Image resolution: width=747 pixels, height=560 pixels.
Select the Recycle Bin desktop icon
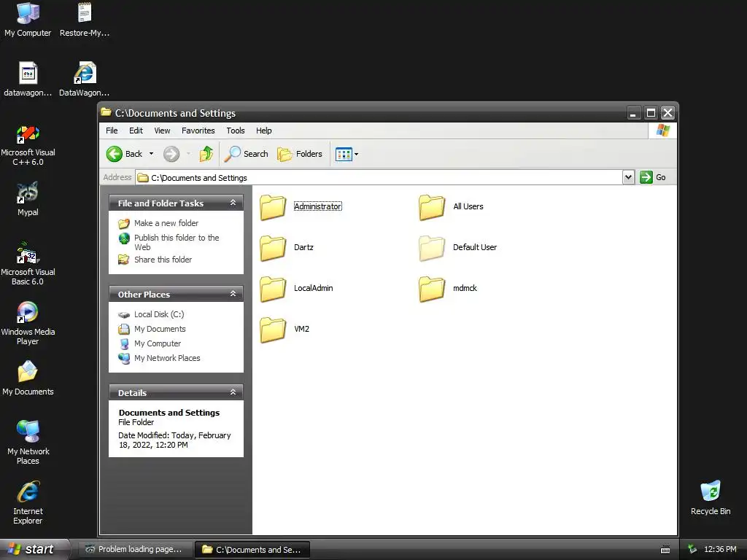pyautogui.click(x=711, y=497)
